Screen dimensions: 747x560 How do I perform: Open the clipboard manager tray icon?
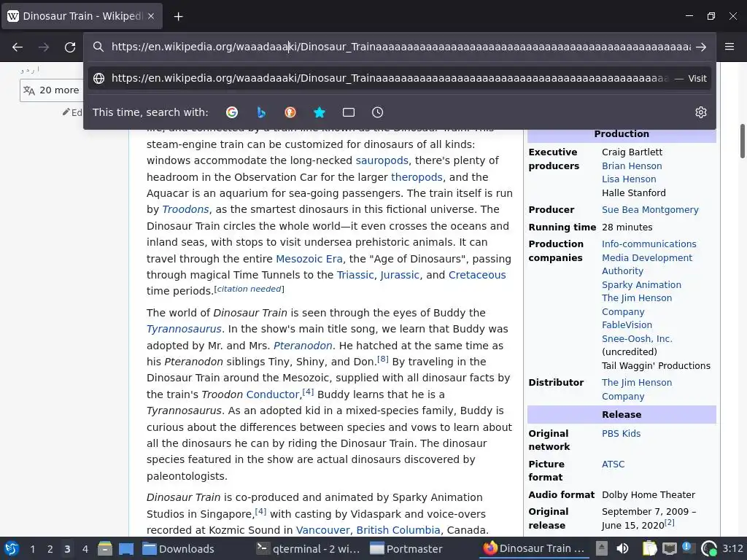pyautogui.click(x=649, y=548)
